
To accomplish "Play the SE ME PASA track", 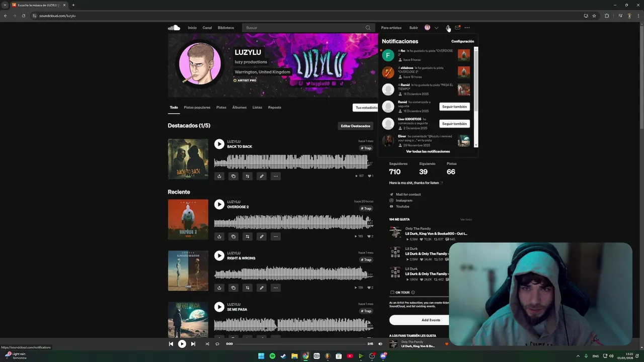I will [x=219, y=307].
